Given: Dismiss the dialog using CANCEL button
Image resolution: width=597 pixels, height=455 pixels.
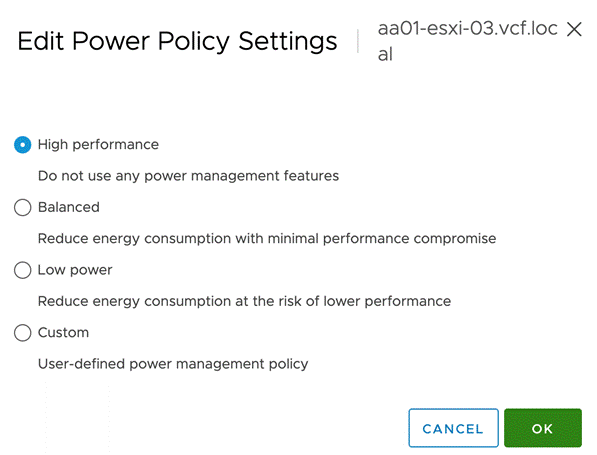Looking at the screenshot, I should [453, 428].
